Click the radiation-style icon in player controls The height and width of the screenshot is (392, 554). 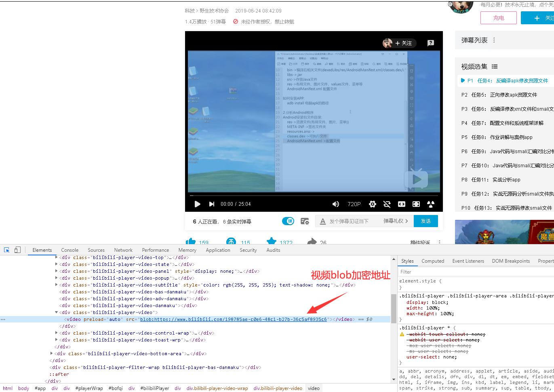coord(431,204)
